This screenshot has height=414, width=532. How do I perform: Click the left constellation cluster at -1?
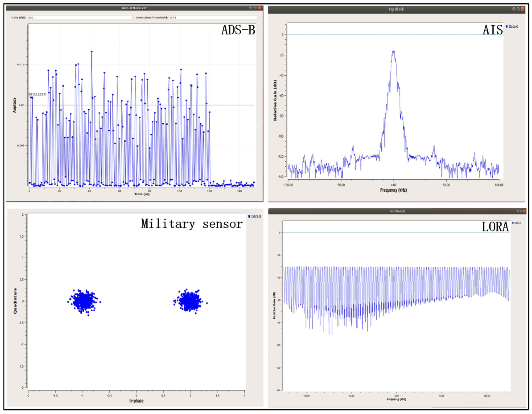[x=84, y=301]
